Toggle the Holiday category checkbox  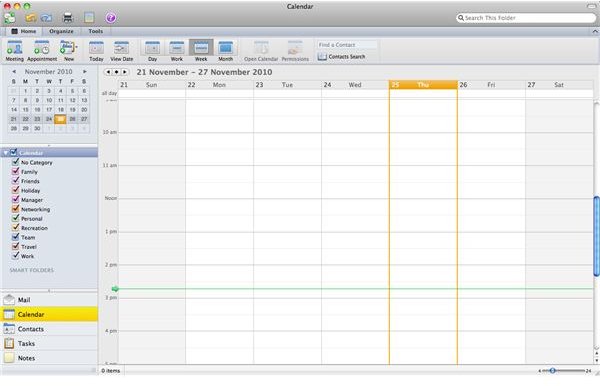click(15, 190)
